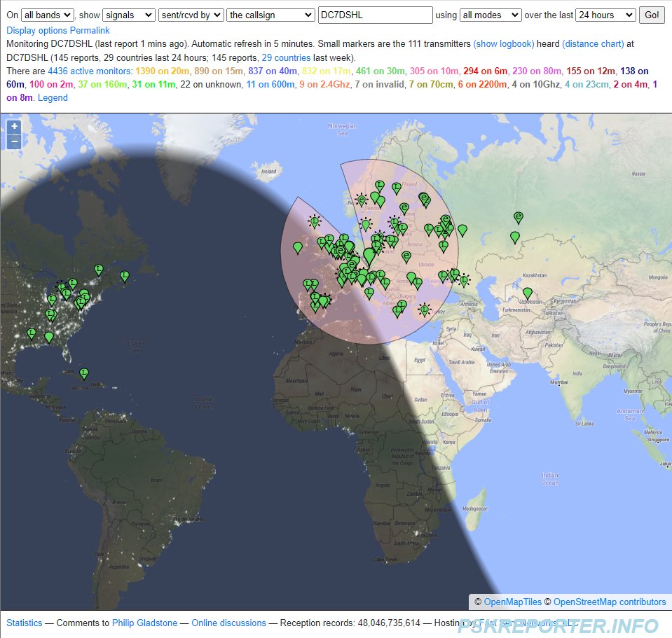The image size is (672, 638).
Task: Filter by '7 on 70cm' band link
Action: (x=431, y=84)
